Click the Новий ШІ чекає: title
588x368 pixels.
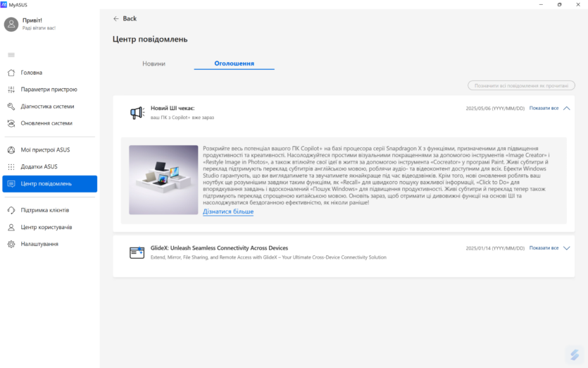173,108
